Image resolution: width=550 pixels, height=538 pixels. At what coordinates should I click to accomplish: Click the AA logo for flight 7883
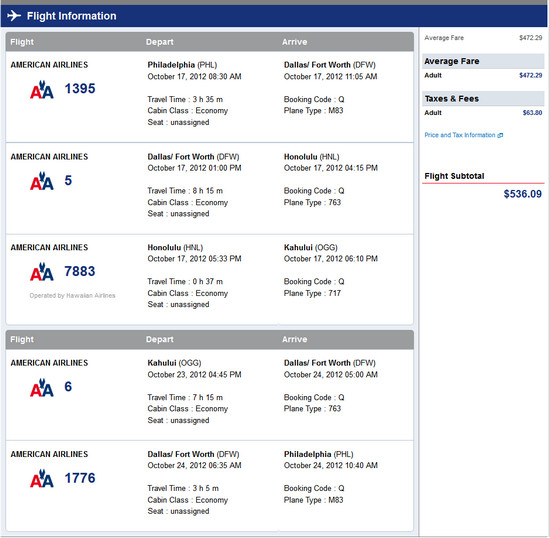(x=42, y=272)
